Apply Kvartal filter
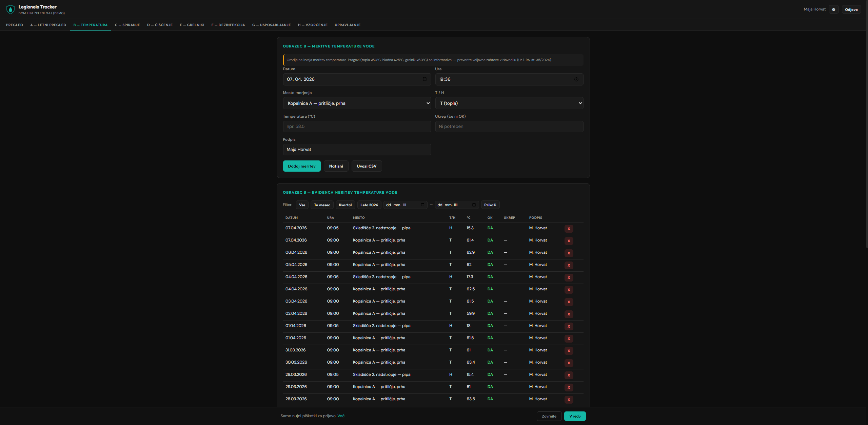 (345, 205)
